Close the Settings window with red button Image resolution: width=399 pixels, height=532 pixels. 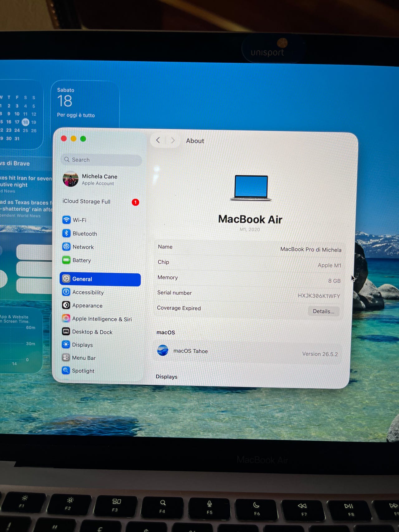pyautogui.click(x=64, y=138)
